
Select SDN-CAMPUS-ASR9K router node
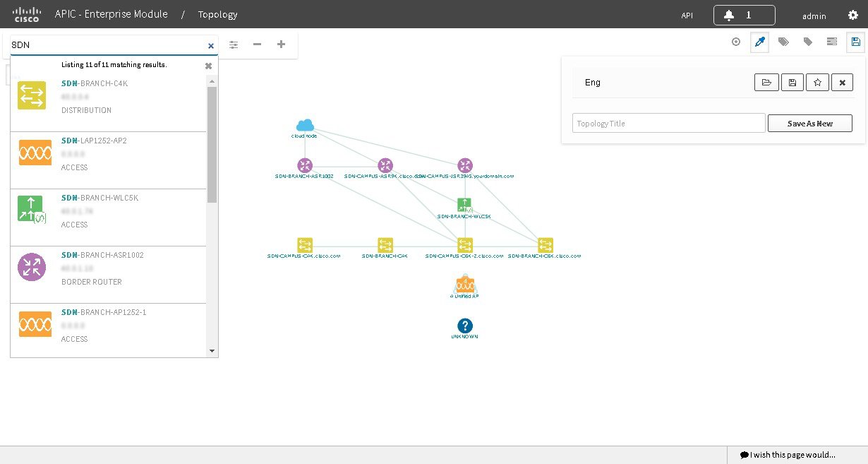[385, 165]
